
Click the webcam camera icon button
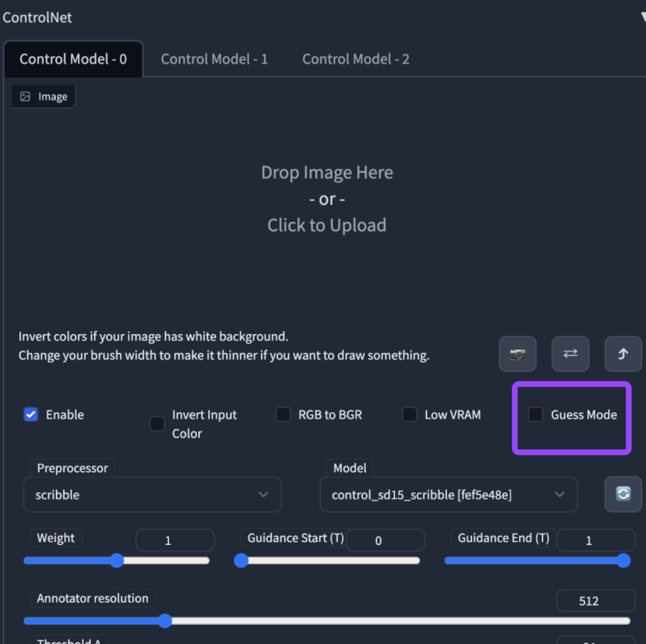click(x=517, y=354)
